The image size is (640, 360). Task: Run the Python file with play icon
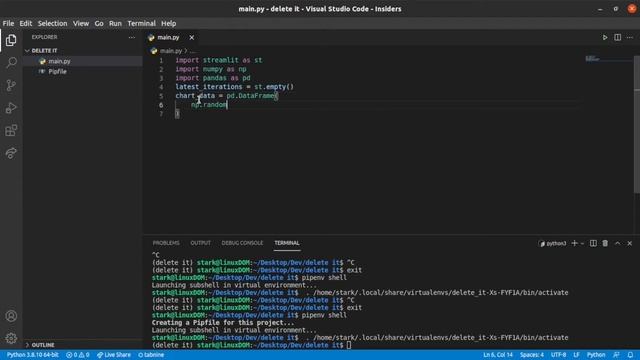pos(605,38)
